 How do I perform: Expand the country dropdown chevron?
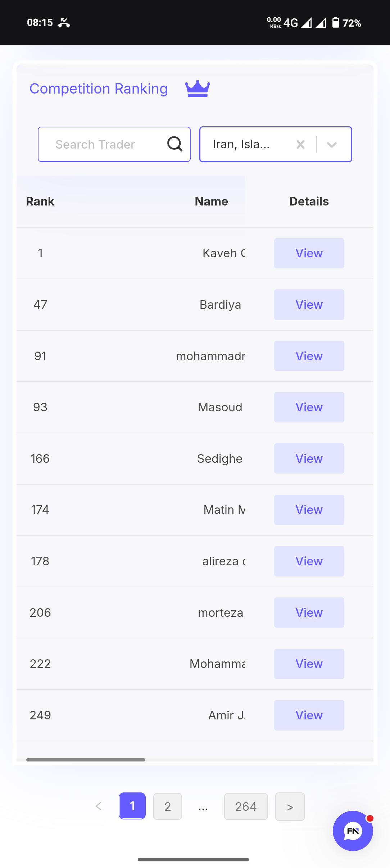(x=332, y=144)
